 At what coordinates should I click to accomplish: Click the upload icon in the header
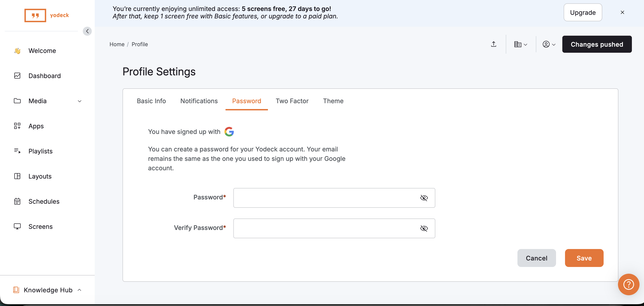[x=493, y=44]
